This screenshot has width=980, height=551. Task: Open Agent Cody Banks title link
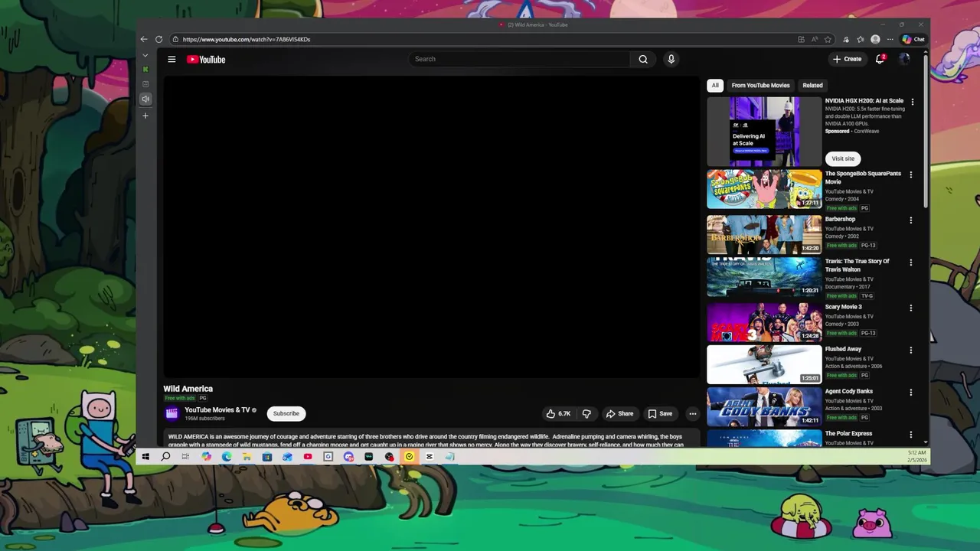pyautogui.click(x=849, y=391)
